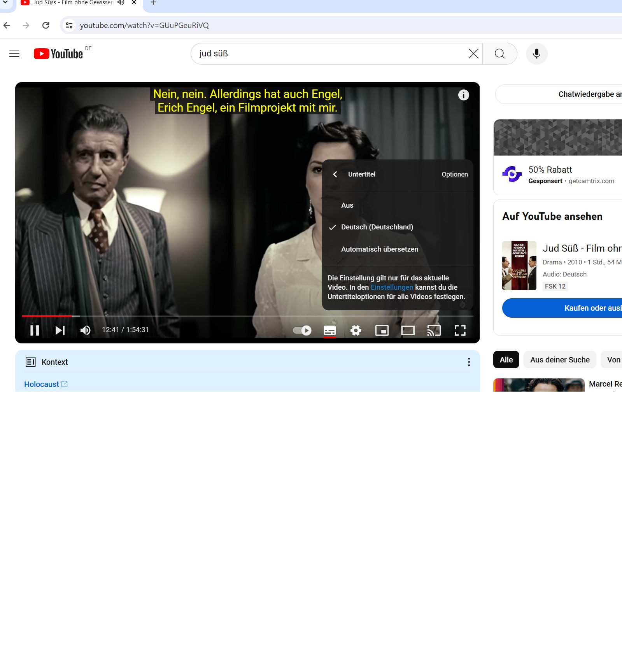Click the Audio: Deutsch text

point(564,274)
